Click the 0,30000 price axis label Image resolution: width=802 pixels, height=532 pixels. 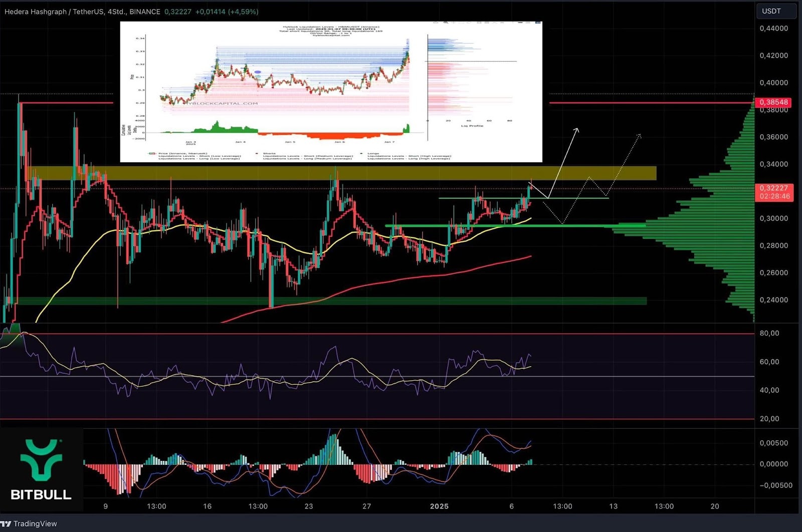tap(774, 218)
